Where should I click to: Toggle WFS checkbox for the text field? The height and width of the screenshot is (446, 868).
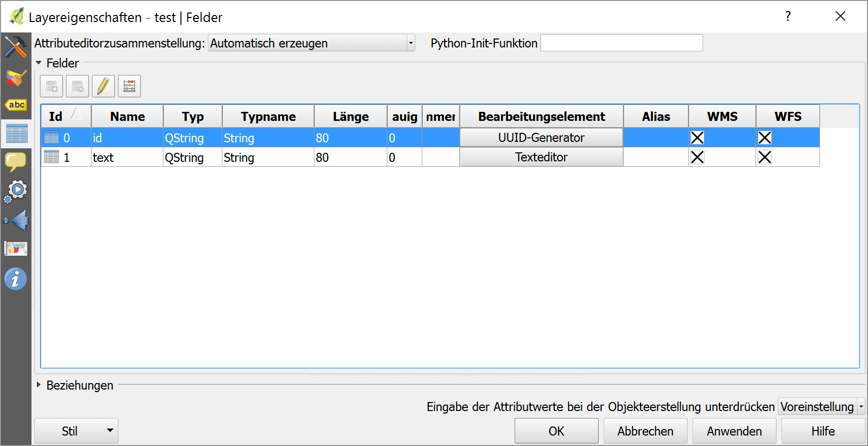[x=765, y=157]
